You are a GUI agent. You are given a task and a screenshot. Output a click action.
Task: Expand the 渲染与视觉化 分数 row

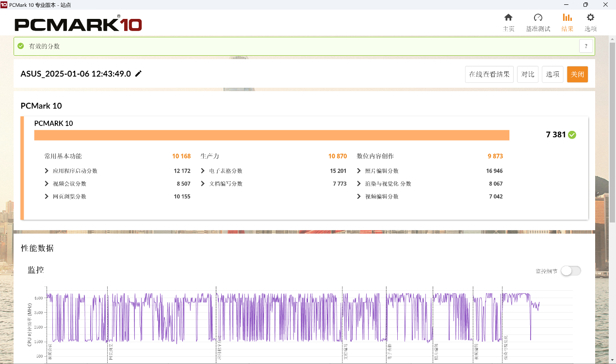pyautogui.click(x=359, y=184)
